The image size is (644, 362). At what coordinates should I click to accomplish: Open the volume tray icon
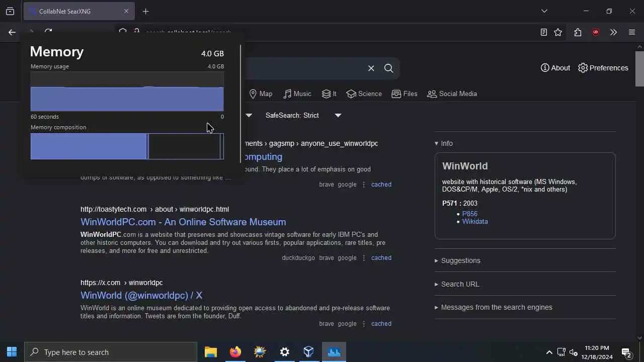pos(574,352)
